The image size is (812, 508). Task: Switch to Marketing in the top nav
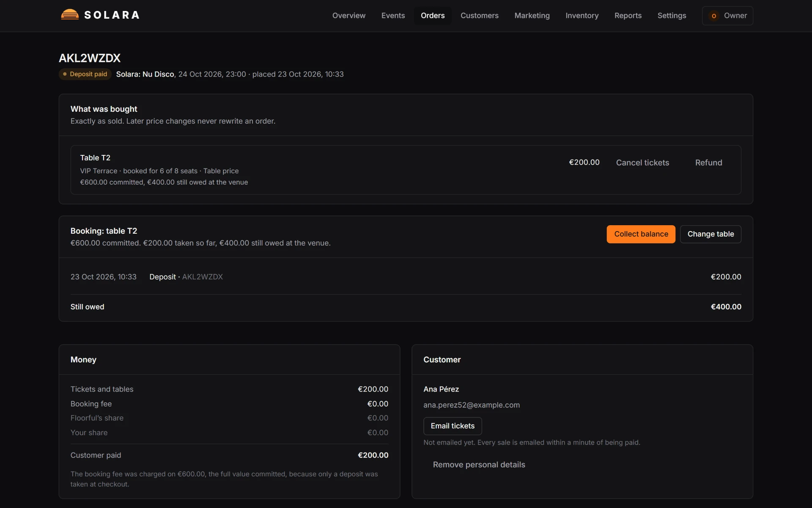[x=532, y=16]
